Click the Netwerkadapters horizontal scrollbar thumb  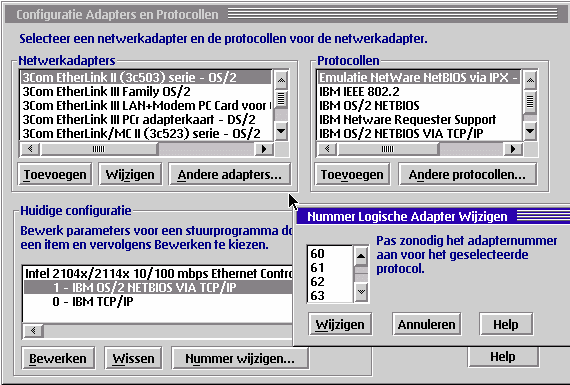point(99,149)
